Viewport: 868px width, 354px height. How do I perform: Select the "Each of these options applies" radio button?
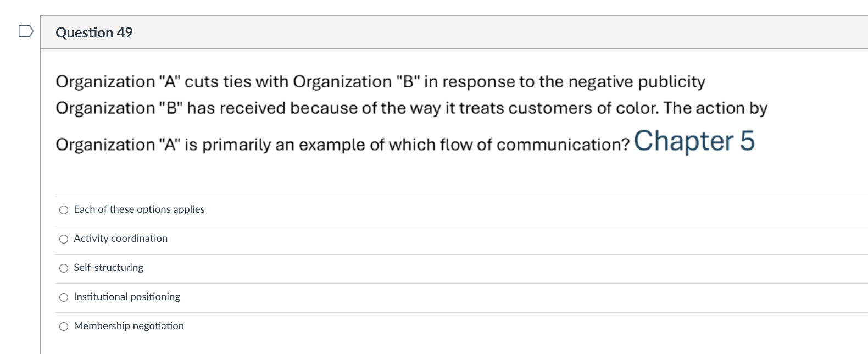tap(63, 209)
